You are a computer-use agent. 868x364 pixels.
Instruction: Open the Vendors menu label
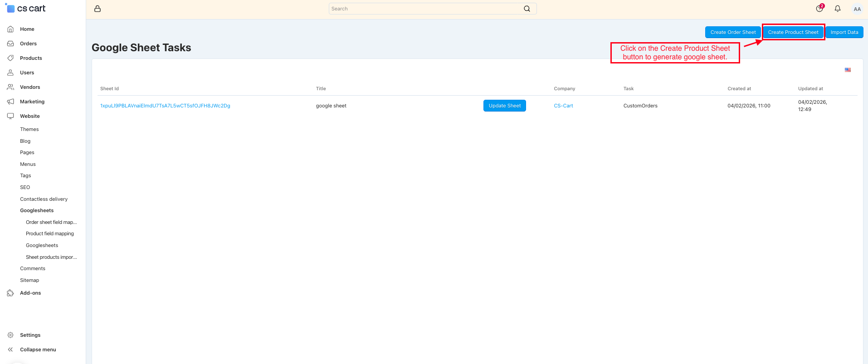tap(30, 87)
